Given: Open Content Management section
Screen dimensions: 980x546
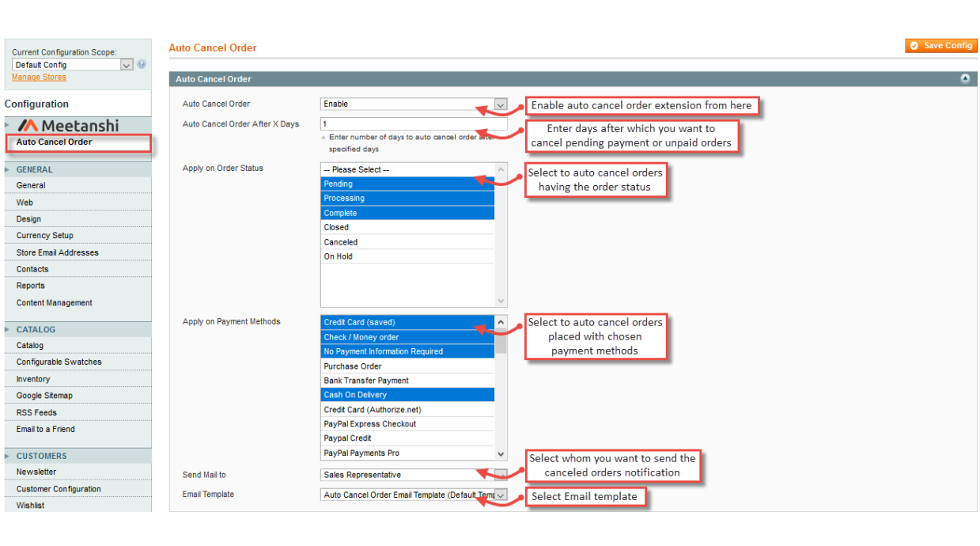Looking at the screenshot, I should (55, 303).
